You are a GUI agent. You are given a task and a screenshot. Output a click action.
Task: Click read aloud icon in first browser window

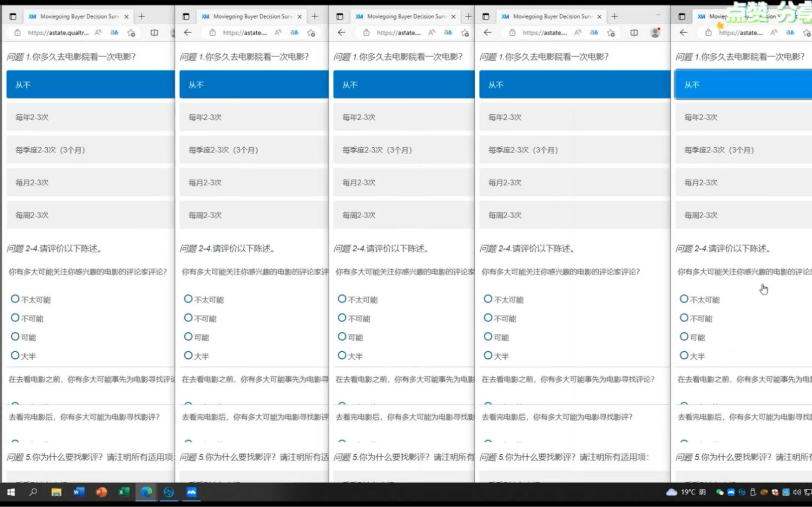98,32
